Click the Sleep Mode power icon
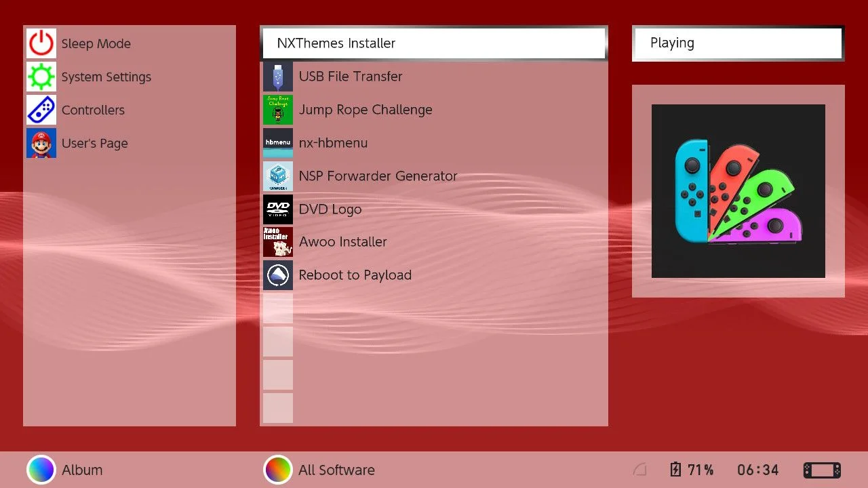The image size is (868, 488). (41, 43)
